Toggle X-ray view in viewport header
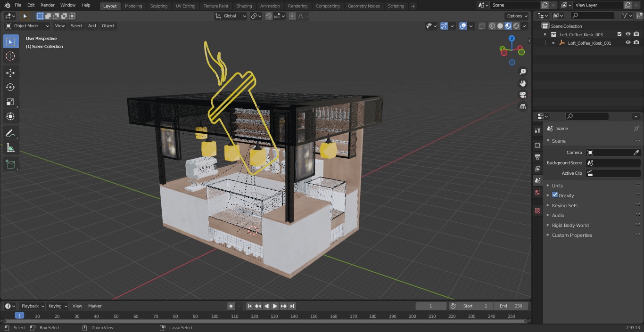 click(481, 26)
